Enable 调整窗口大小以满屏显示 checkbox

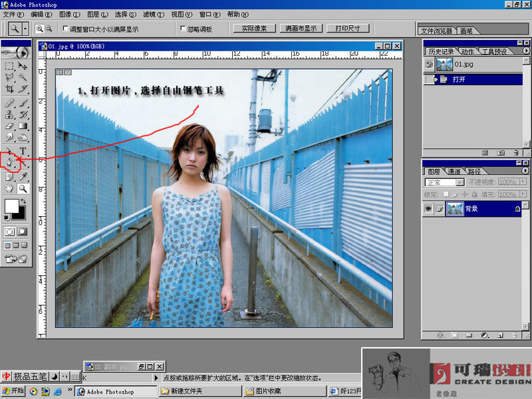[x=65, y=29]
